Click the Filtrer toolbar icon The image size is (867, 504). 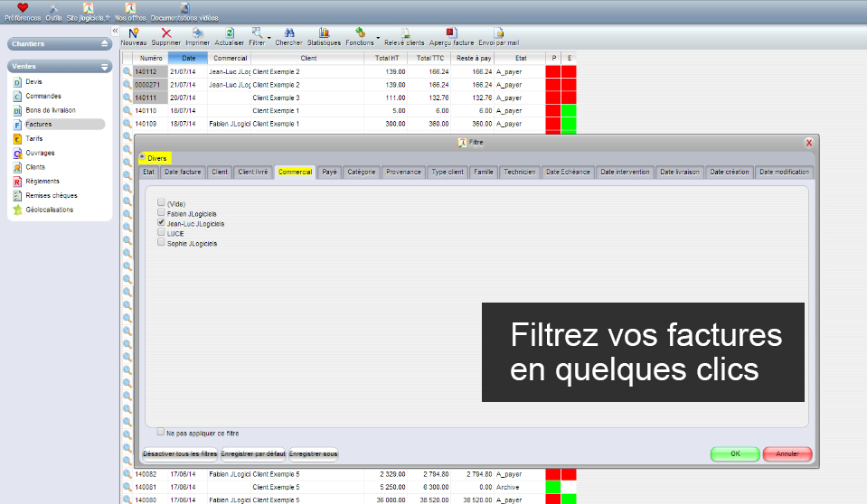(x=257, y=33)
